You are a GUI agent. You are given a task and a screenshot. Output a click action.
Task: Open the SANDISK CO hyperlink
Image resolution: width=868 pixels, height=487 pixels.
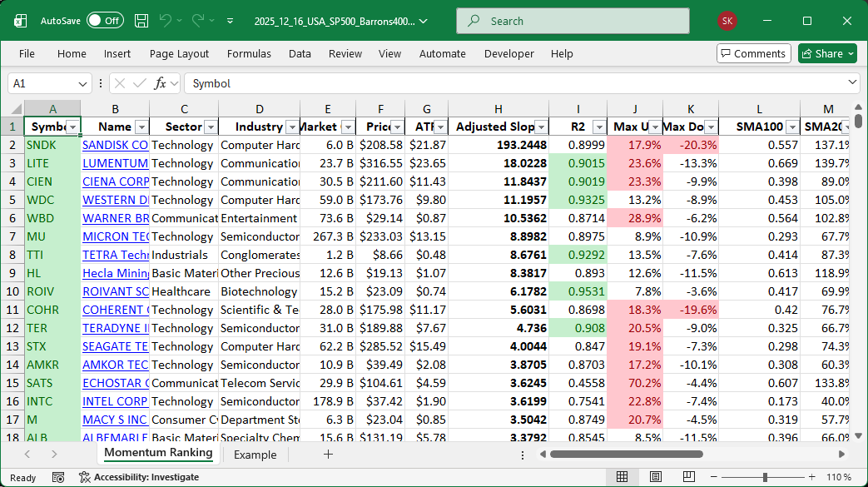tap(115, 145)
